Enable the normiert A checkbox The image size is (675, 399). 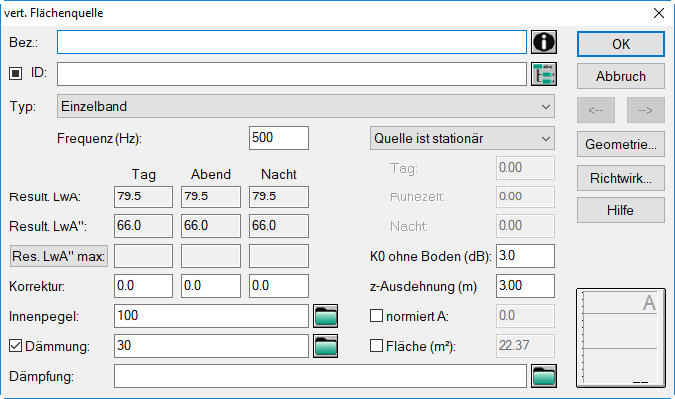click(x=376, y=316)
